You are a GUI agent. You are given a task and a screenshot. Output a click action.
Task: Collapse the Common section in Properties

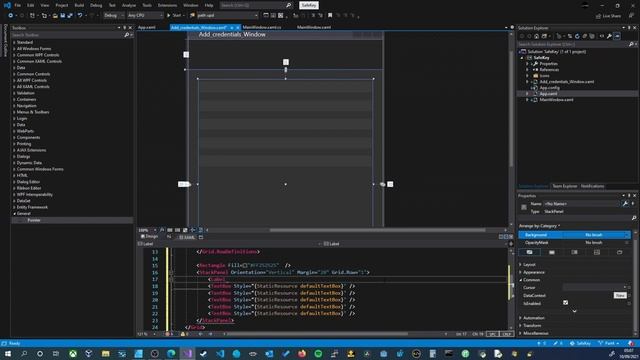click(520, 280)
